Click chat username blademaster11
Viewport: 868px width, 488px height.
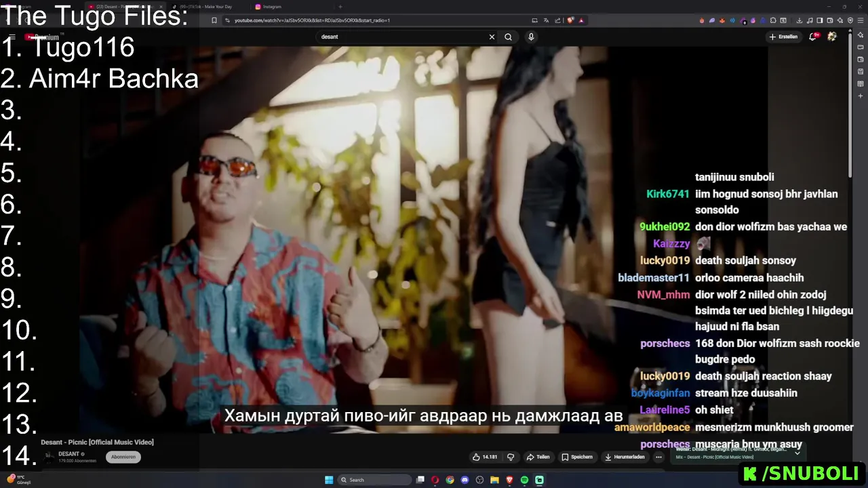coord(654,278)
